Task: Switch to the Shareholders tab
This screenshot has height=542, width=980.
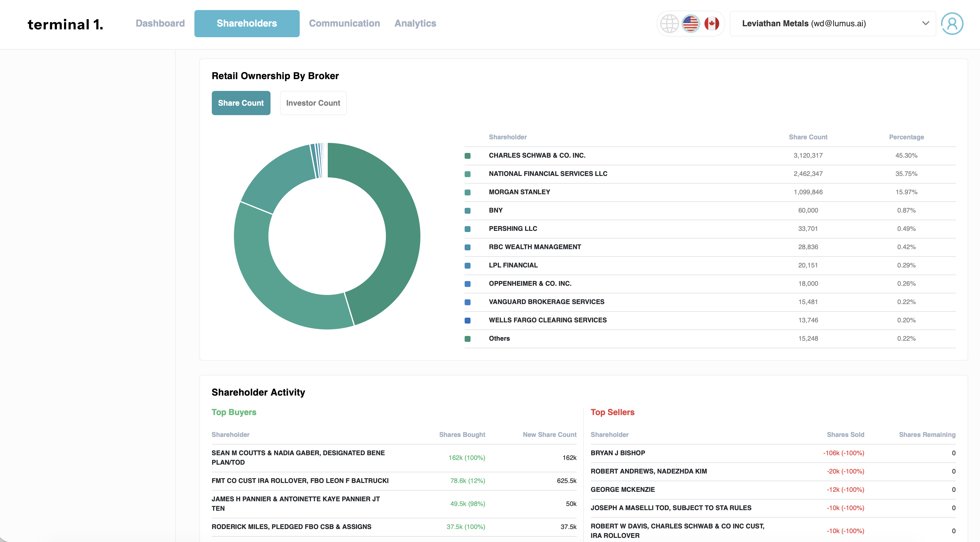Action: [247, 24]
